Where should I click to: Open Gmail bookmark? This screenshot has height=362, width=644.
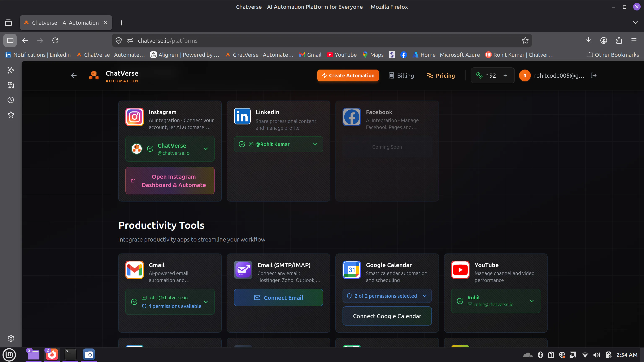tap(310, 55)
